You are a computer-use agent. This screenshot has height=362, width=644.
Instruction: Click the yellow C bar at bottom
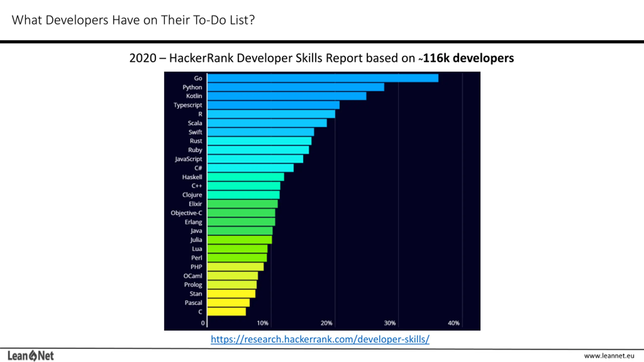(x=227, y=312)
